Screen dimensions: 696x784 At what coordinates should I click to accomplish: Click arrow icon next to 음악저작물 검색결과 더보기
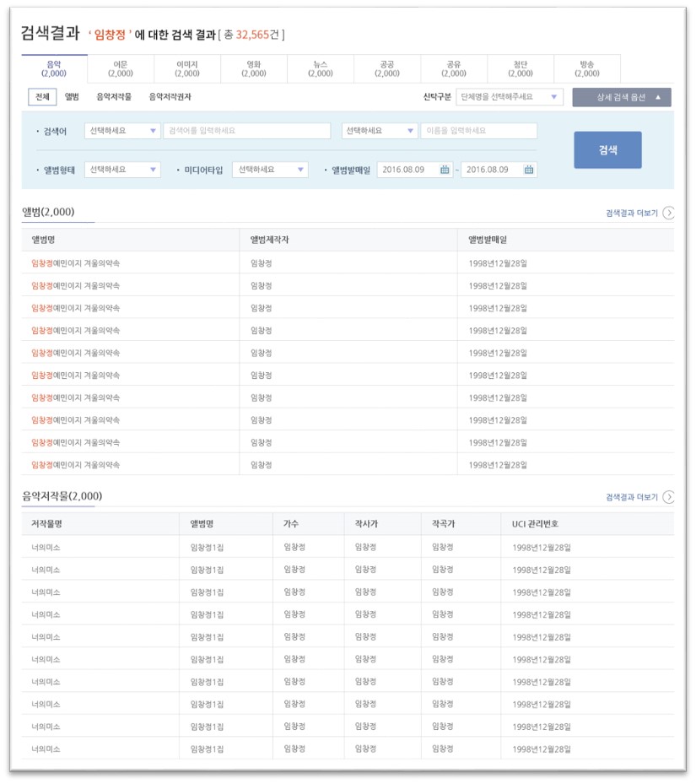tap(668, 497)
